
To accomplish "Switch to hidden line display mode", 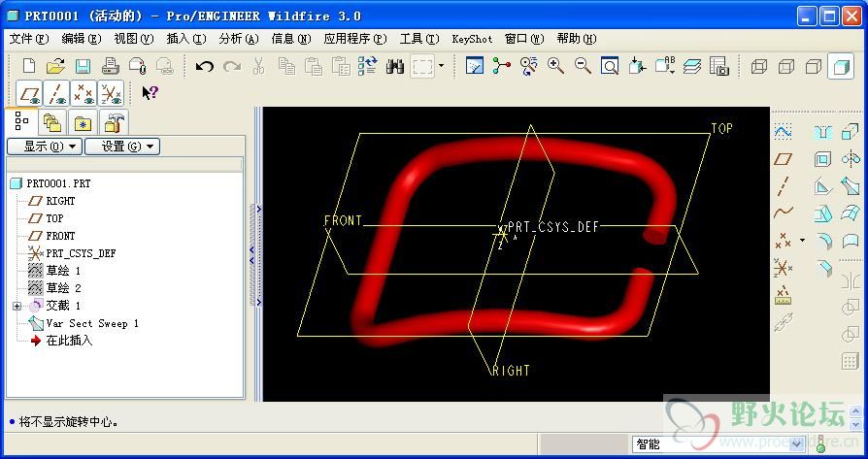I will tap(786, 66).
